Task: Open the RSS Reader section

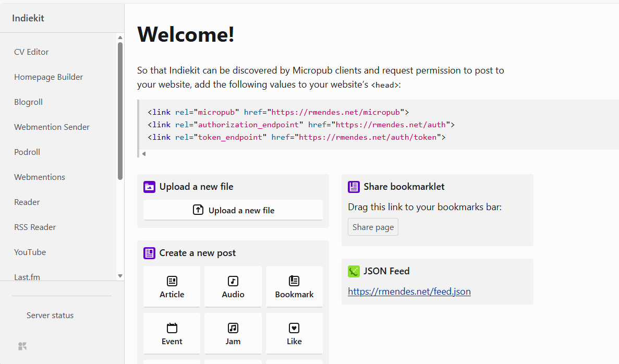Action: 35,227
